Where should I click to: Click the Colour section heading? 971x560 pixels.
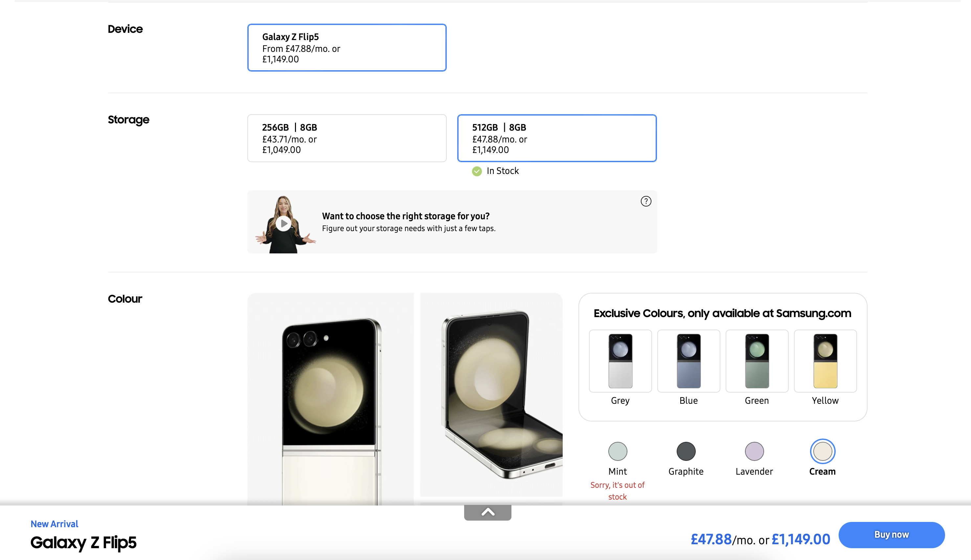coord(125,299)
